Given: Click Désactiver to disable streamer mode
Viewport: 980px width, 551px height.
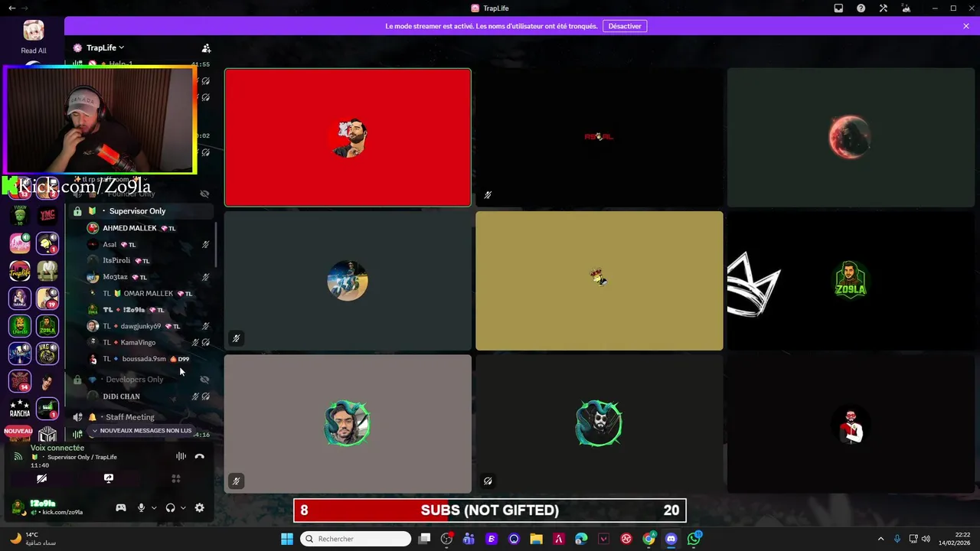Looking at the screenshot, I should (625, 26).
